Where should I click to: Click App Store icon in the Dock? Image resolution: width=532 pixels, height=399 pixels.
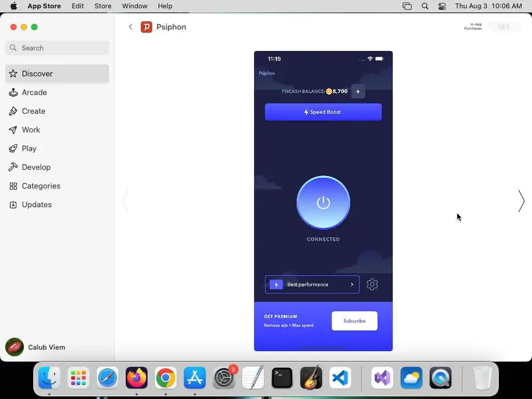click(195, 378)
